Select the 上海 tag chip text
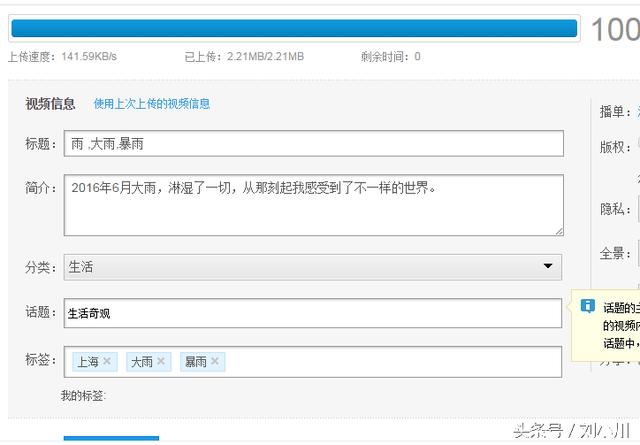This screenshot has height=445, width=640. pyautogui.click(x=88, y=361)
